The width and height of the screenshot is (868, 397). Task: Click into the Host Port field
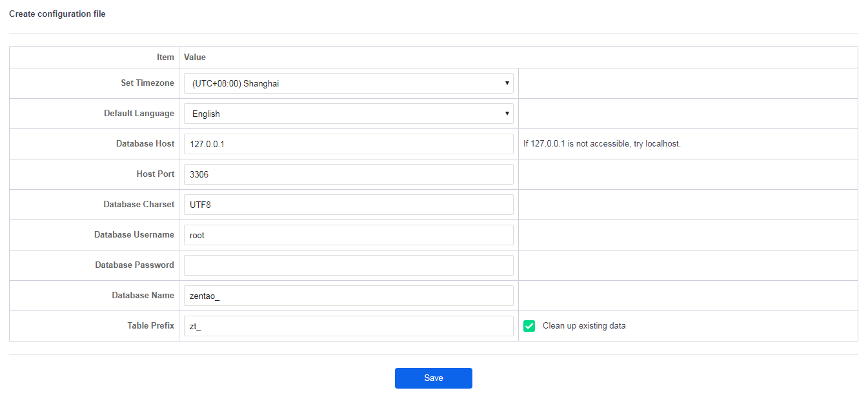[x=348, y=174]
